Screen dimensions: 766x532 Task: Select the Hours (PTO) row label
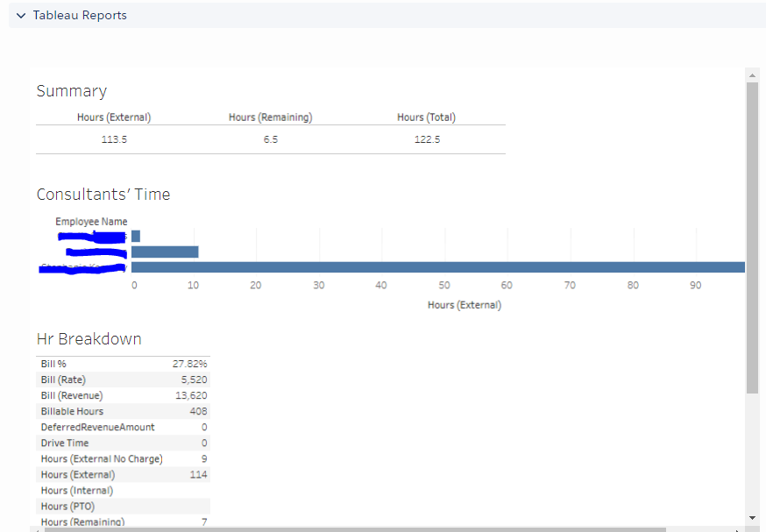[x=67, y=507]
